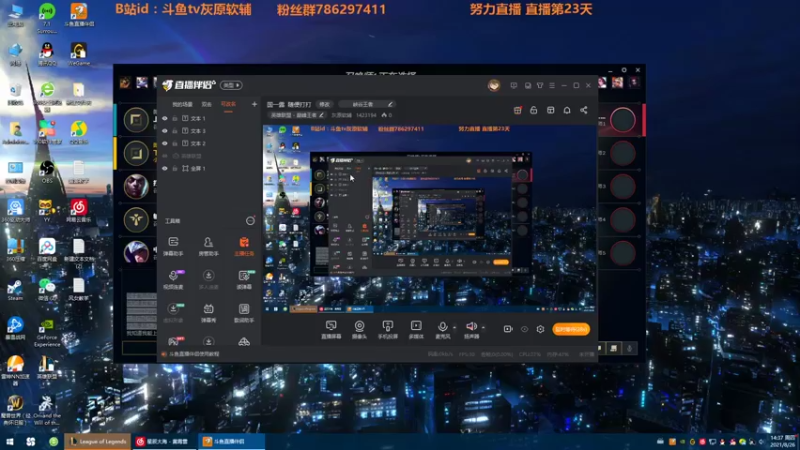Collapse the 工具箱 toolbox panel
The width and height of the screenshot is (800, 450).
[250, 221]
